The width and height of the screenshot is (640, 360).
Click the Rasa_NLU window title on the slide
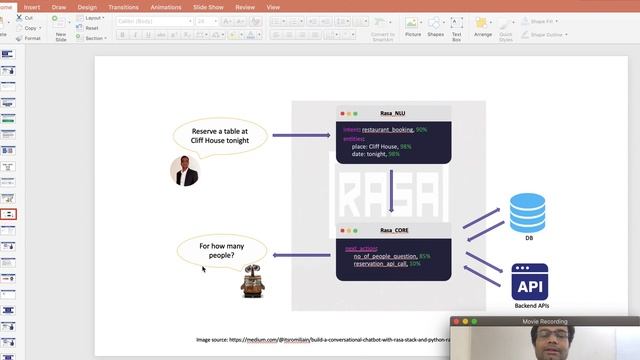pos(392,113)
